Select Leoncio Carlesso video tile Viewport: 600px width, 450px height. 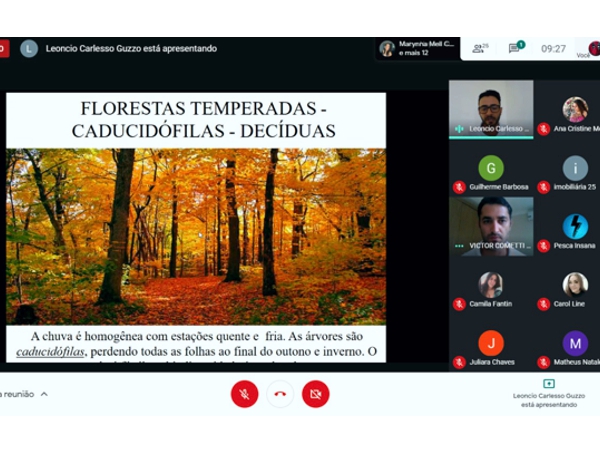point(491,109)
